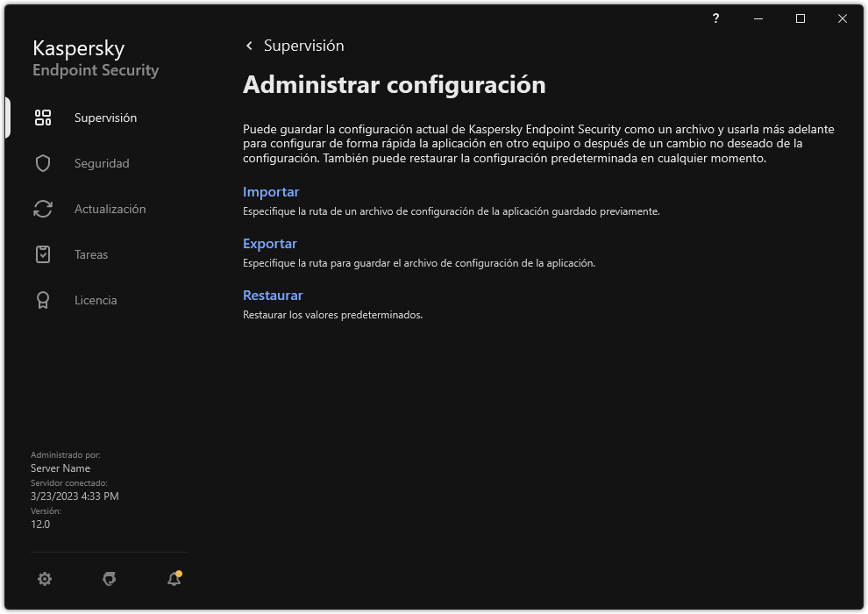Open application settings with the gear icon

[45, 579]
